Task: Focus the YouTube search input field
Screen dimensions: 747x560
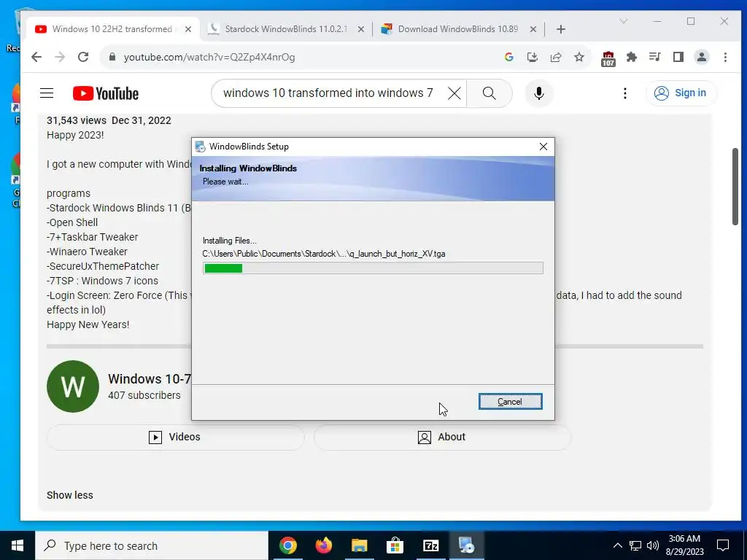Action: 329,93
